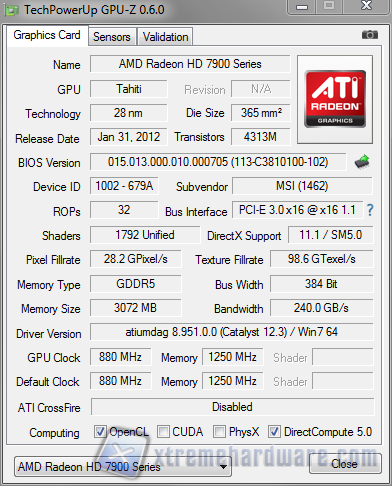Open the AMD Radeon HD 7900 Series dropdown
This screenshot has width=392, height=486.
coord(123,467)
